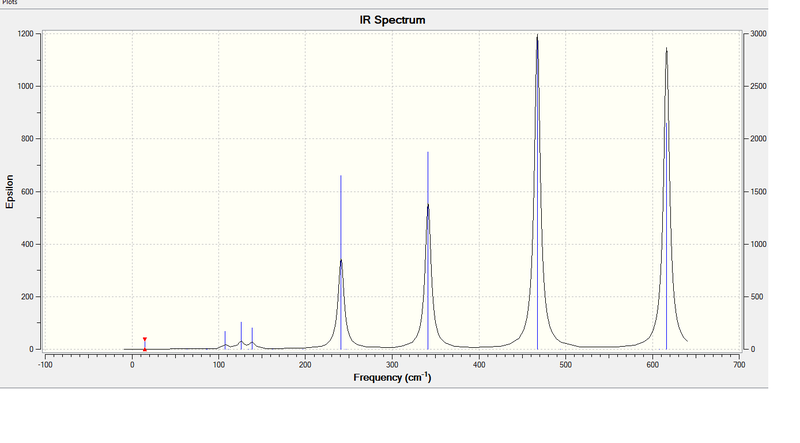The image size is (800, 443).
Task: Click the Frequency (cm-1) axis label
Action: pyautogui.click(x=392, y=378)
